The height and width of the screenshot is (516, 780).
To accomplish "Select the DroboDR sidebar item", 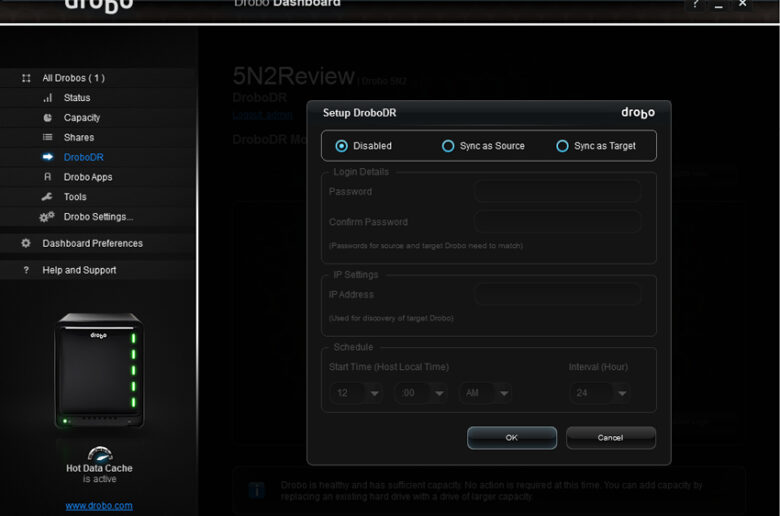I will coord(84,157).
